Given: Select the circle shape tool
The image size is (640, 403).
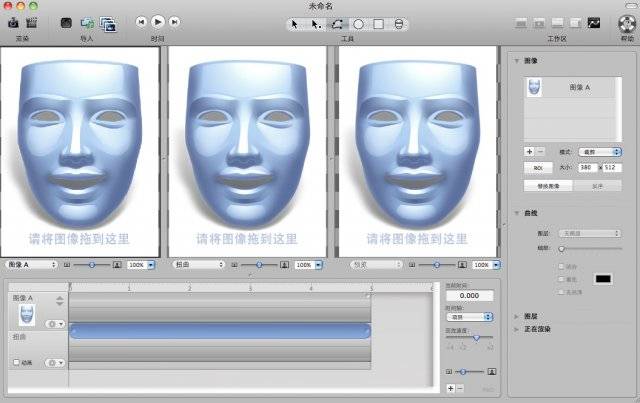Looking at the screenshot, I should [358, 22].
